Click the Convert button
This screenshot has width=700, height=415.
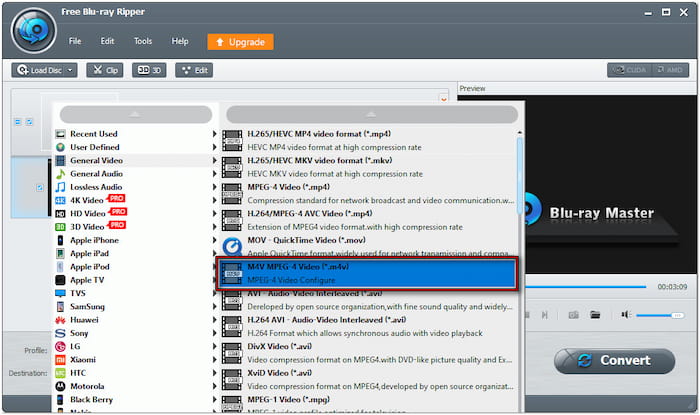615,361
